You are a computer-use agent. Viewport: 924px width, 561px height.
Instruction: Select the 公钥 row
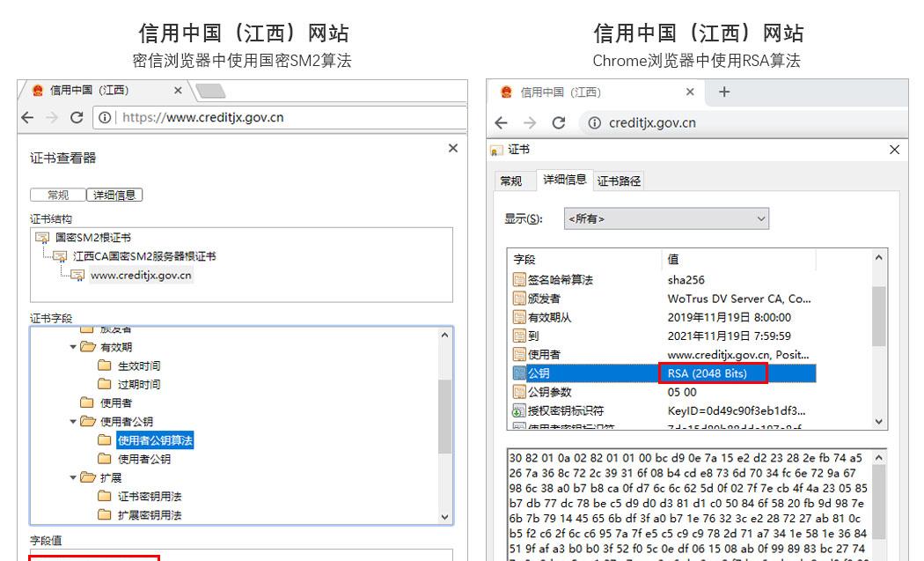click(x=664, y=373)
